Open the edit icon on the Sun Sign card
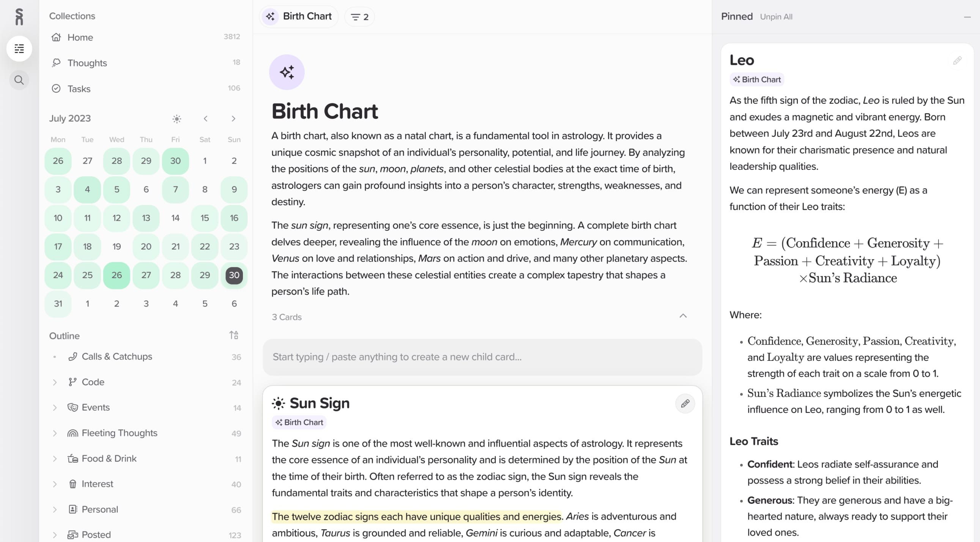 685,403
